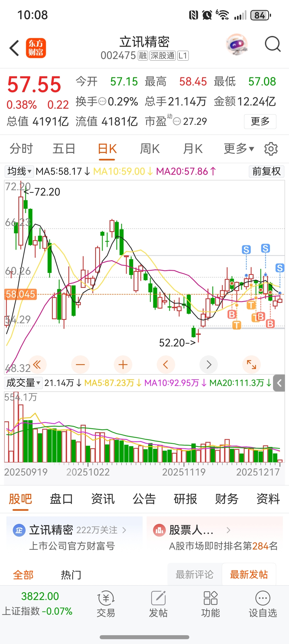Open 股票人 ranking card chevron
Image resolution: width=289 pixels, height=644 pixels.
228,530
